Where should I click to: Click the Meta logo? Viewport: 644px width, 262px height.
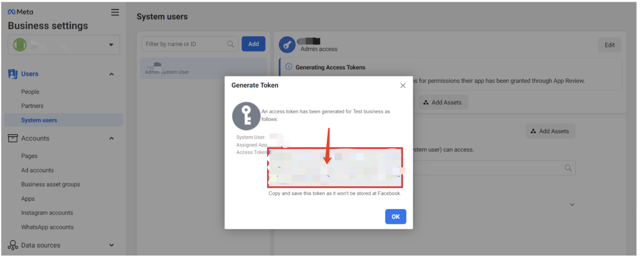pos(20,12)
